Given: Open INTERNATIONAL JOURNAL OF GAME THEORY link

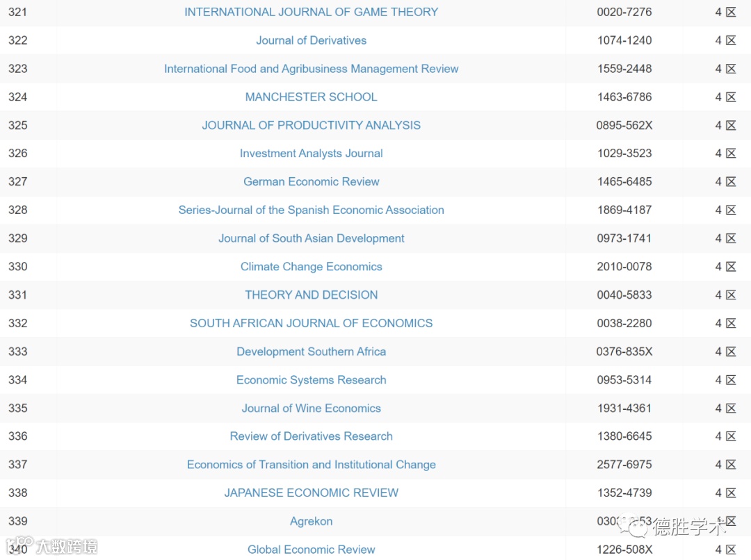Looking at the screenshot, I should 312,12.
